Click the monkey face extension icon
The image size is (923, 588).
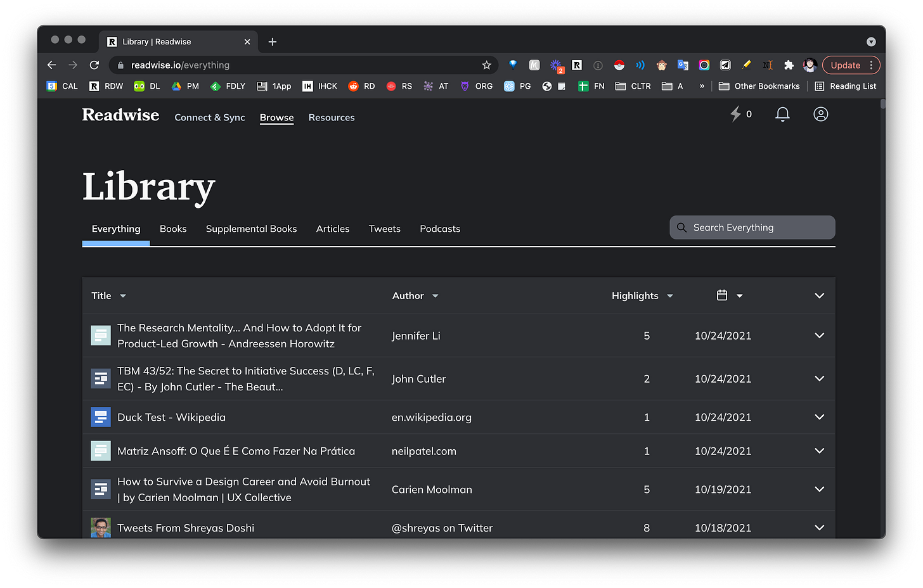pos(661,65)
